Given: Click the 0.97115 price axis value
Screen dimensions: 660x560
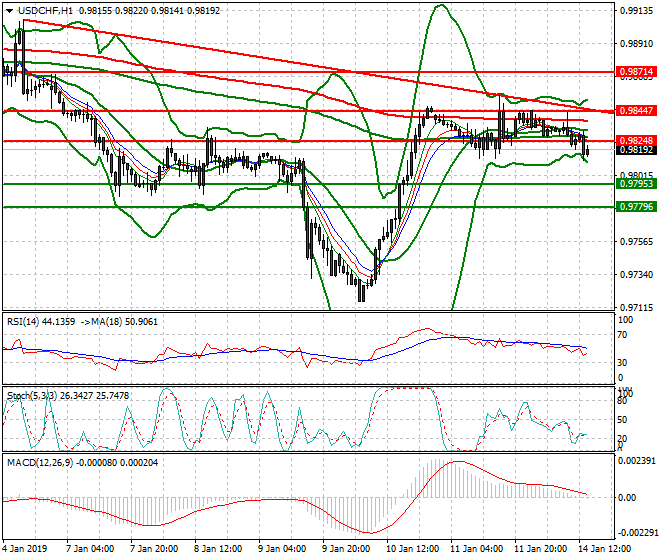Looking at the screenshot, I should tap(636, 308).
